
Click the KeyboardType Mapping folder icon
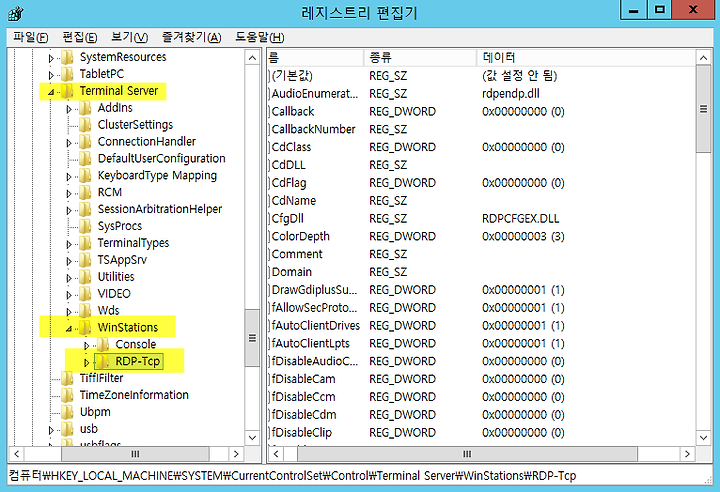85,176
